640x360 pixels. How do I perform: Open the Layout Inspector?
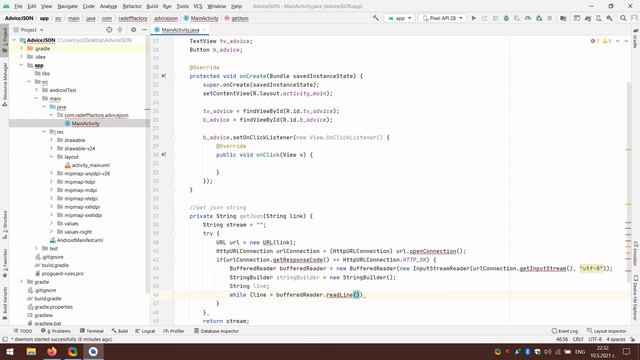(x=607, y=331)
